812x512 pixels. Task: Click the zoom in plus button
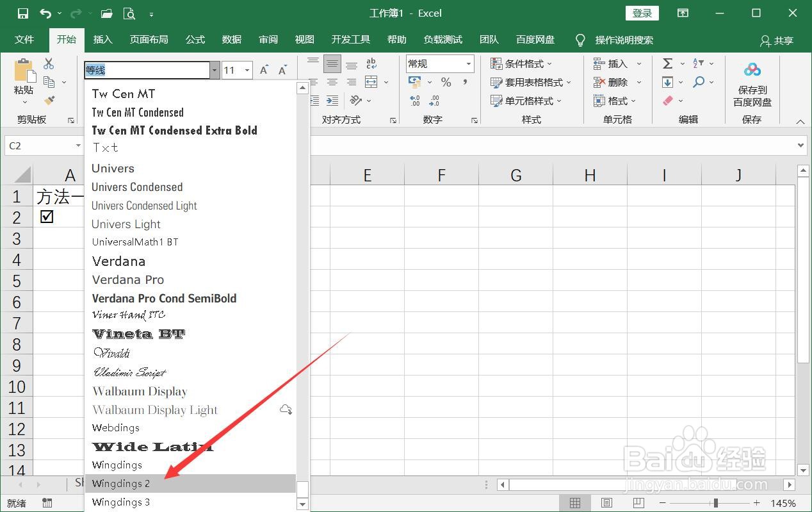[x=757, y=503]
